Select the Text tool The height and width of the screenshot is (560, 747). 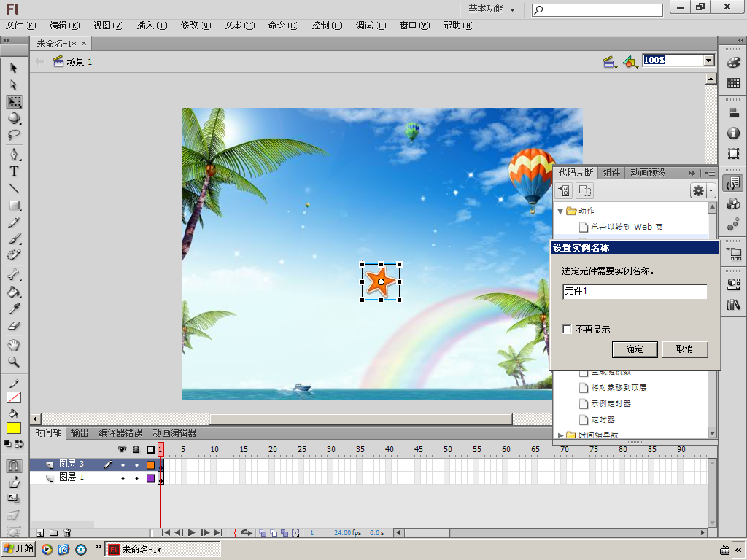pos(14,171)
